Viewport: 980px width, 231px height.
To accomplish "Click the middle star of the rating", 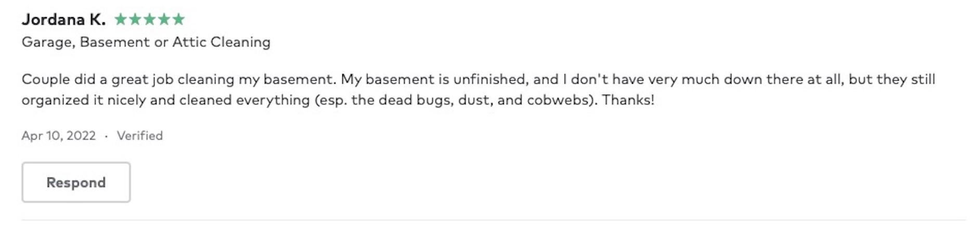I will pos(149,20).
